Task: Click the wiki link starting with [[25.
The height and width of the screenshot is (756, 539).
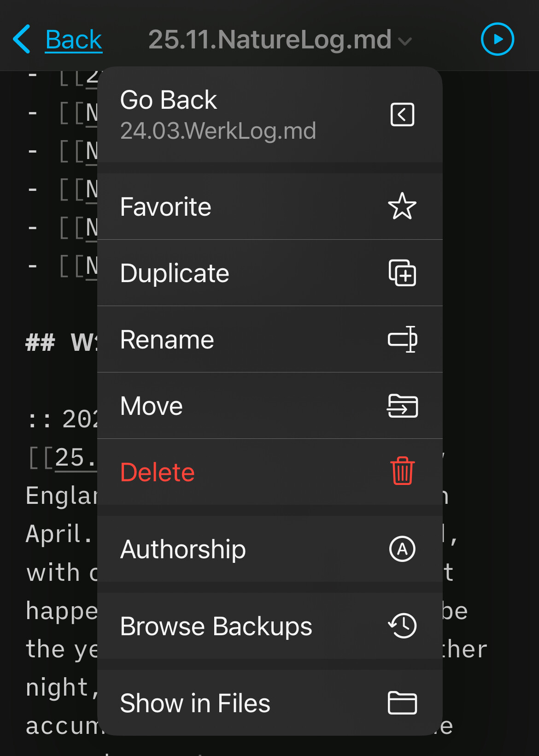Action: [x=74, y=458]
